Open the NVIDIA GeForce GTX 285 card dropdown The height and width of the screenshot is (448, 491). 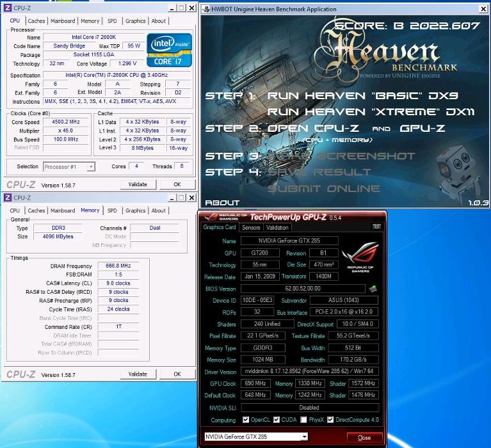tap(304, 436)
